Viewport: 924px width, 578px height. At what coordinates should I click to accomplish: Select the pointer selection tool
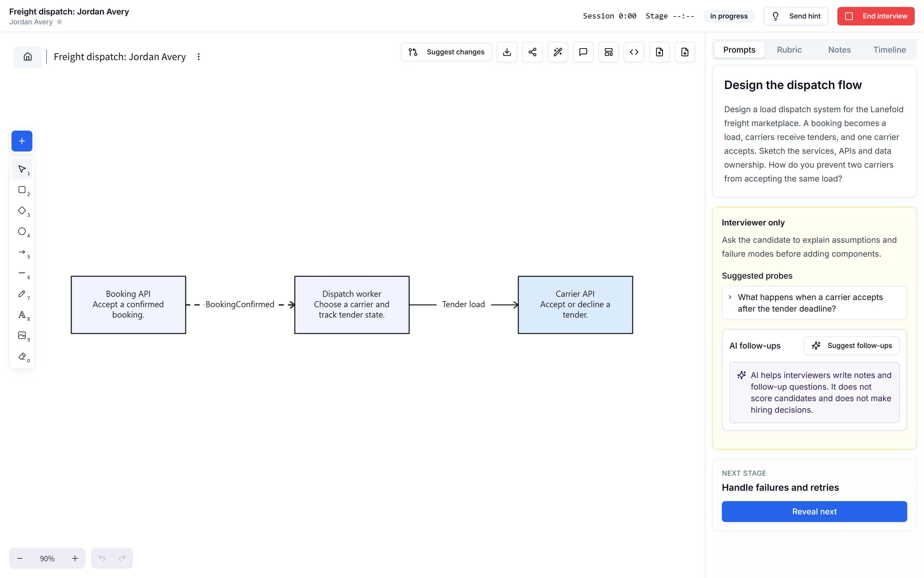pyautogui.click(x=22, y=169)
